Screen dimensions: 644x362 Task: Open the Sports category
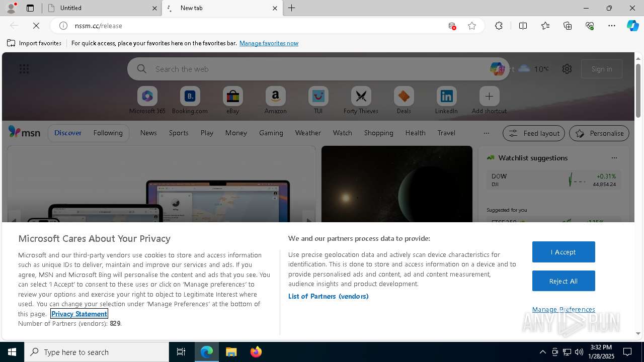(179, 133)
